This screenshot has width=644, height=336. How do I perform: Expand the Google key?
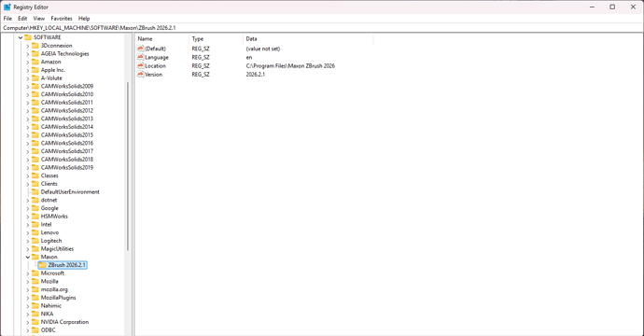(28, 208)
